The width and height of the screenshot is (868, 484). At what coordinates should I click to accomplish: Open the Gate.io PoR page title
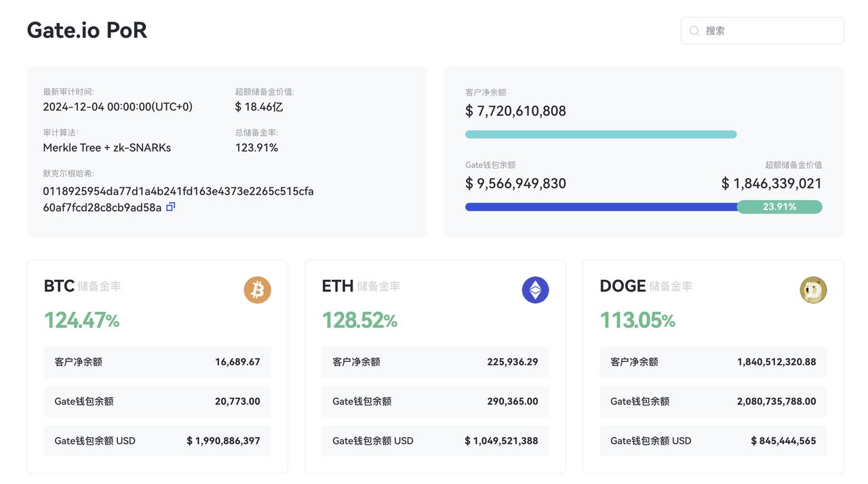click(x=87, y=30)
